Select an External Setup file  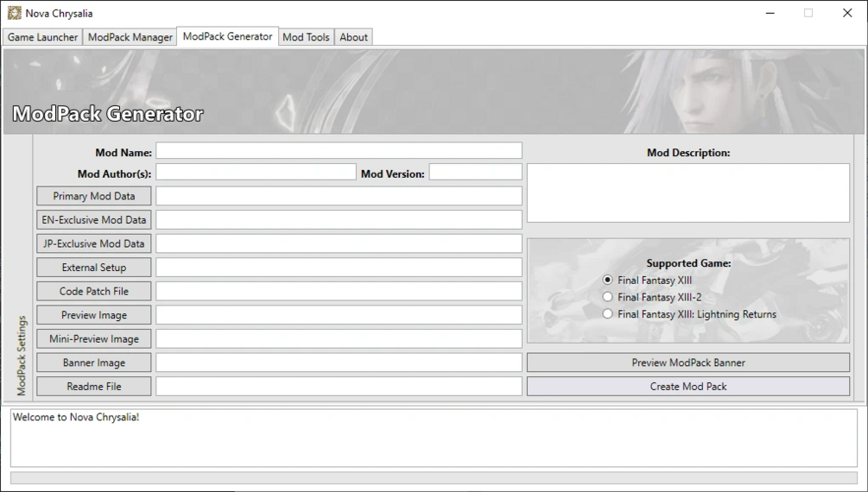(x=94, y=268)
